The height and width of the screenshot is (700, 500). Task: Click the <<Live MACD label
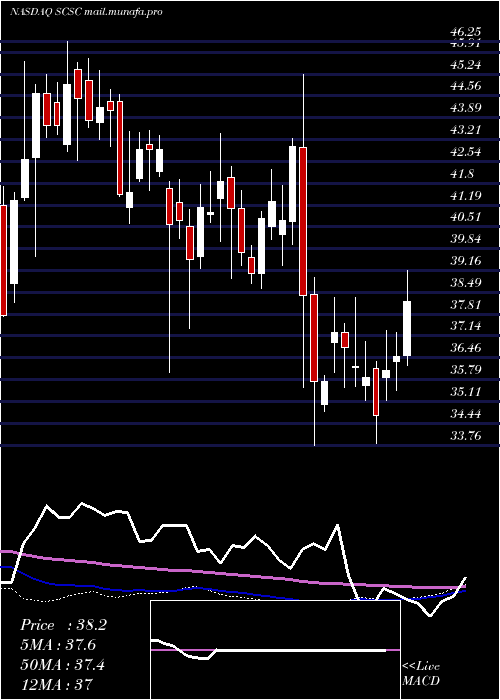[421, 674]
